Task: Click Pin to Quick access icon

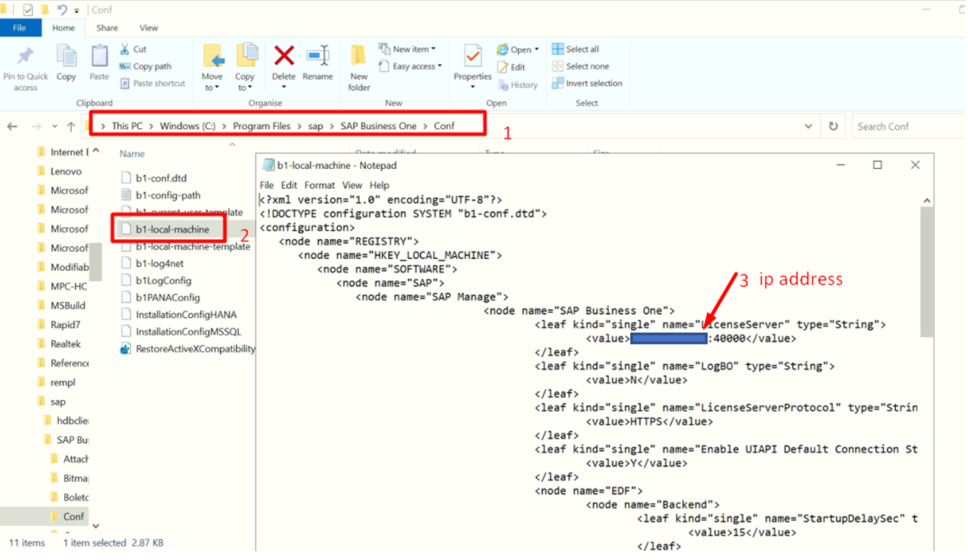Action: (25, 57)
